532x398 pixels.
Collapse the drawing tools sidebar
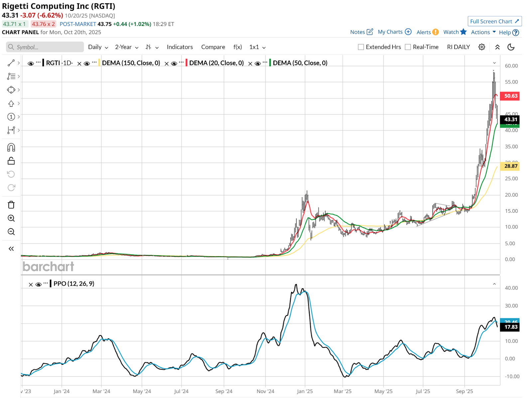(x=11, y=249)
